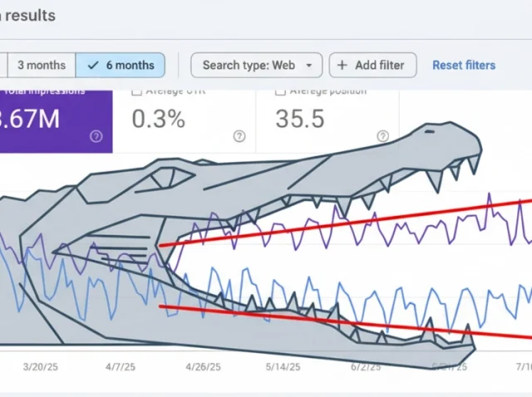Image resolution: width=532 pixels, height=397 pixels.
Task: Click the plus icon in Add filter
Action: click(342, 65)
